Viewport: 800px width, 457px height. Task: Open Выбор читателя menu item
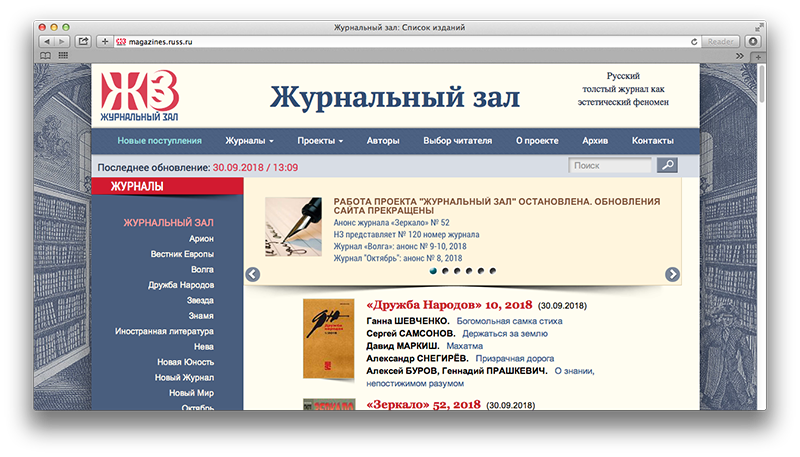click(457, 140)
